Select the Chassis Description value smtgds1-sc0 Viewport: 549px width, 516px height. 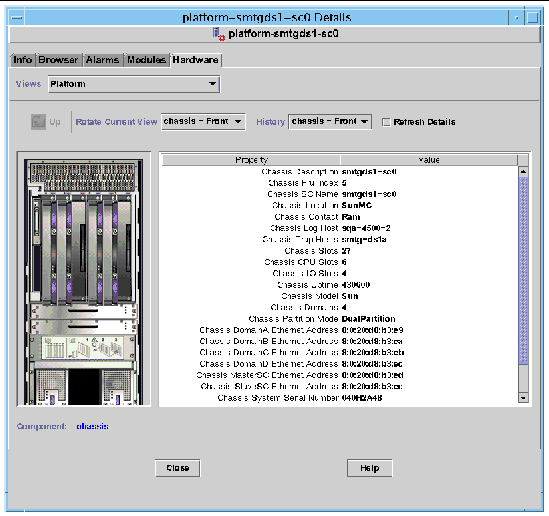pos(369,172)
